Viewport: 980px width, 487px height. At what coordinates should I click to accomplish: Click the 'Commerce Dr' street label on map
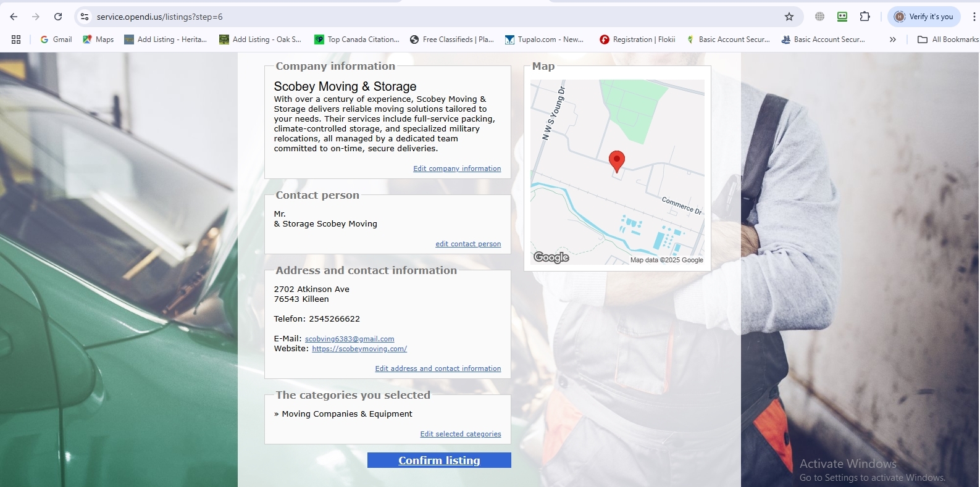tap(682, 206)
